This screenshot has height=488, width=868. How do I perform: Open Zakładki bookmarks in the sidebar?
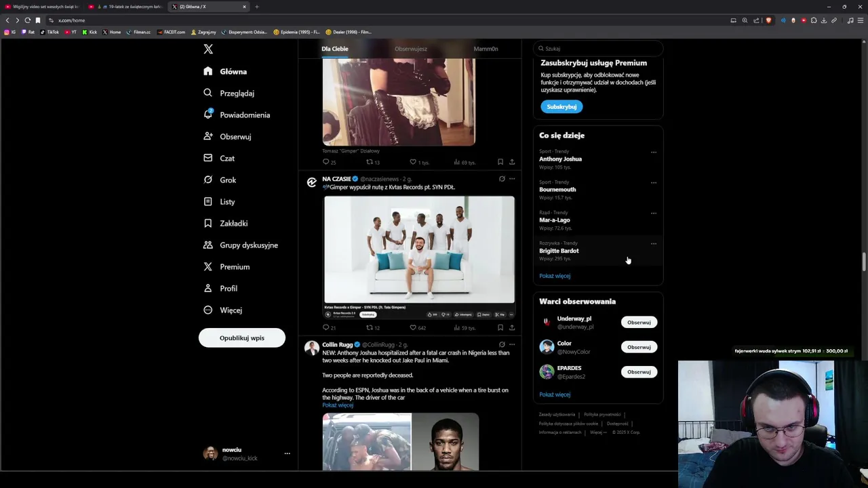point(226,223)
